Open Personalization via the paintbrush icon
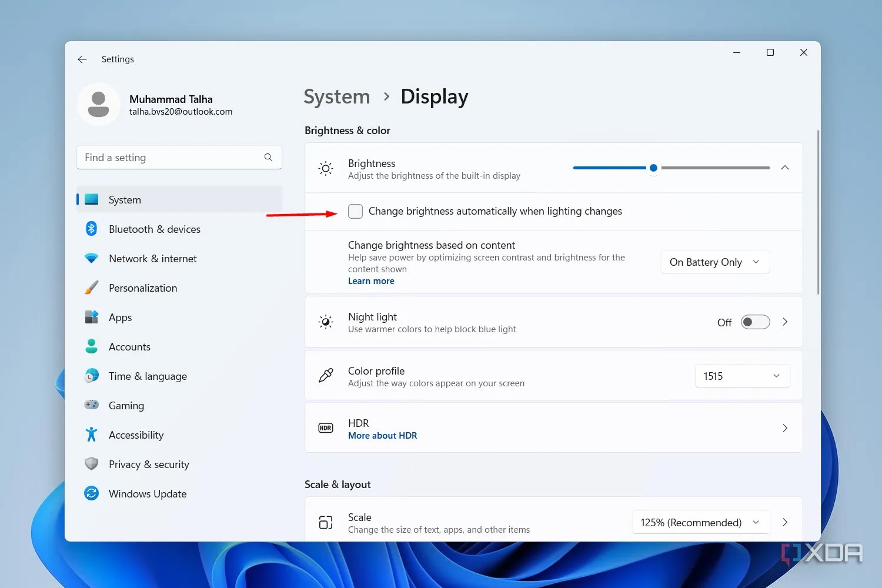Screen dimensions: 882x588 pos(91,288)
